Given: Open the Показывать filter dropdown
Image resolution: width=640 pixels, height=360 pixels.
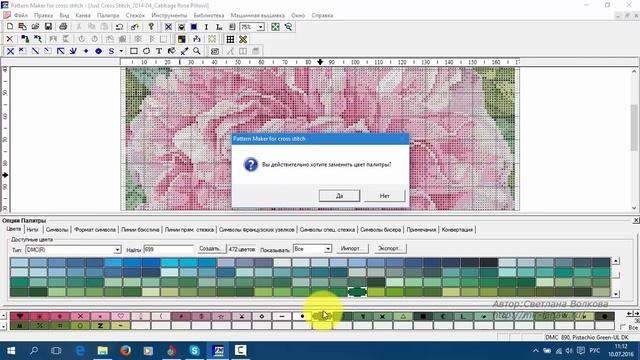Looking at the screenshot, I should (x=328, y=249).
